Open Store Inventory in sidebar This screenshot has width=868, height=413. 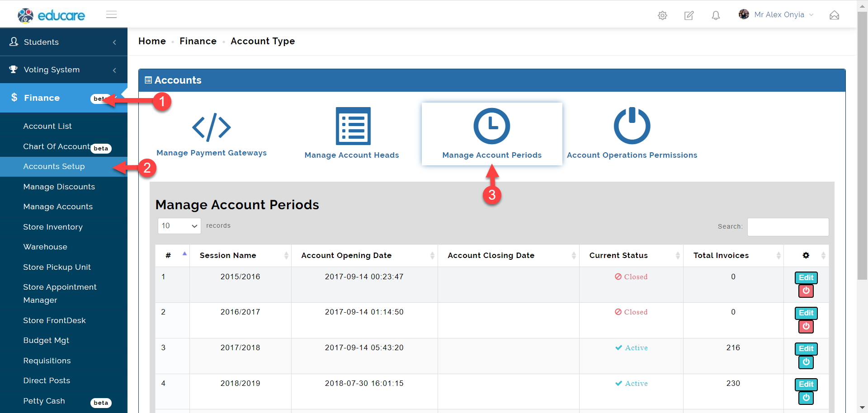[53, 227]
